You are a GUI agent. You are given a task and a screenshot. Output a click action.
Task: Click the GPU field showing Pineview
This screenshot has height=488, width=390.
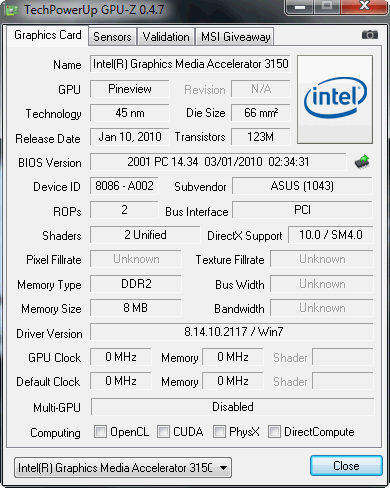pos(130,89)
